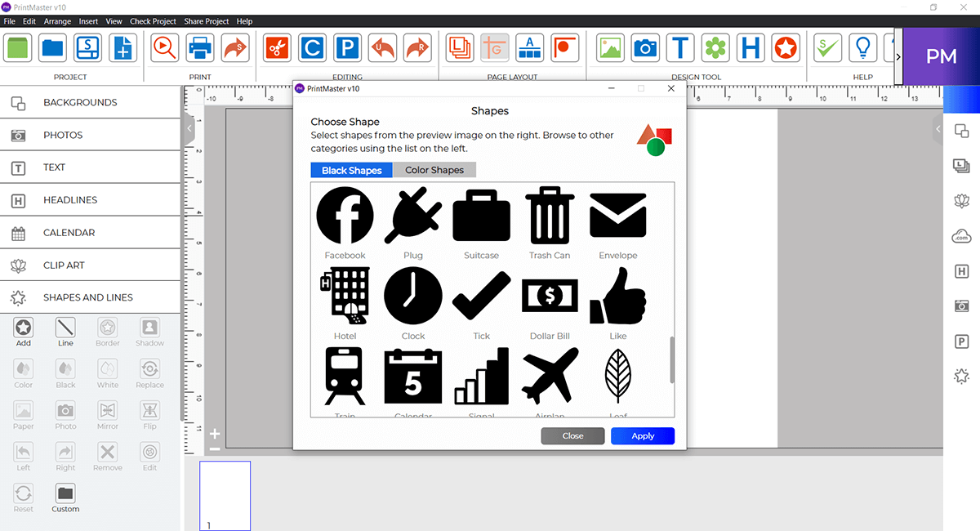Click the Apply button
Viewport: 980px width, 531px height.
click(x=643, y=435)
